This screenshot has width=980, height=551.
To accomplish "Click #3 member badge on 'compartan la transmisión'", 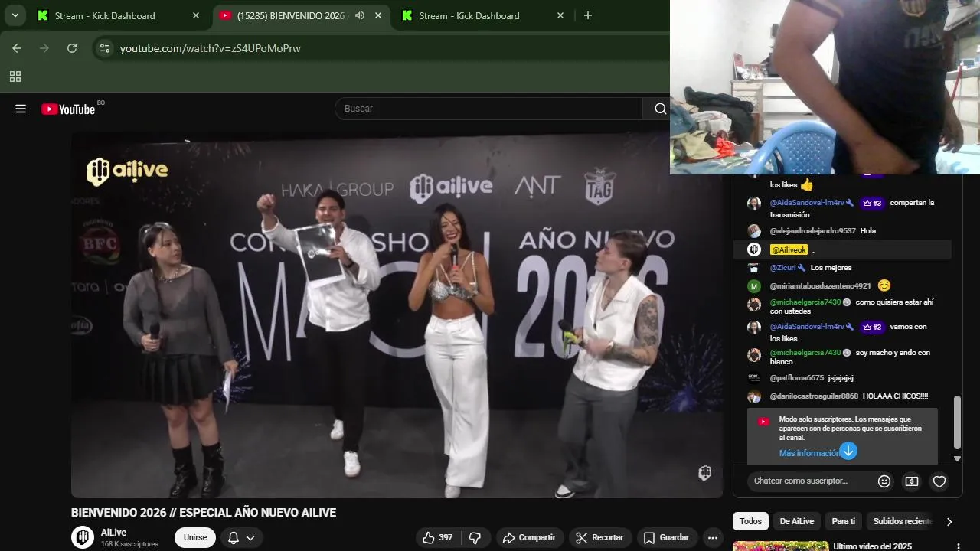I will [872, 203].
